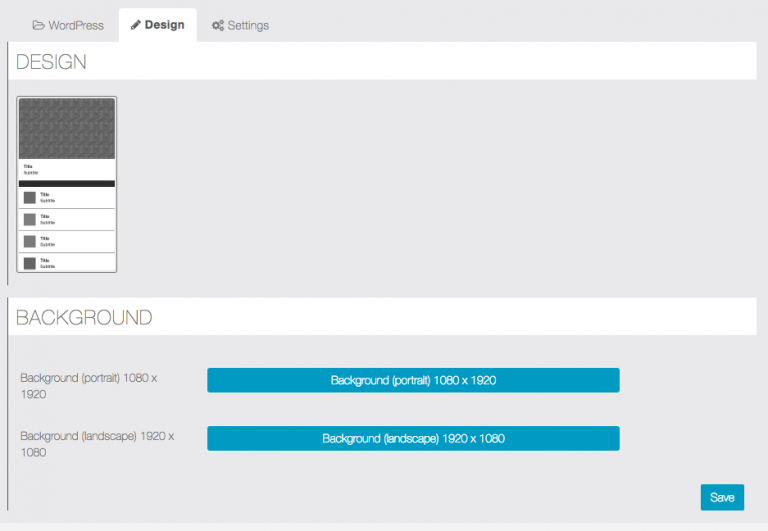Switch to the WordPress tab label
This screenshot has width=768, height=531.
point(76,25)
